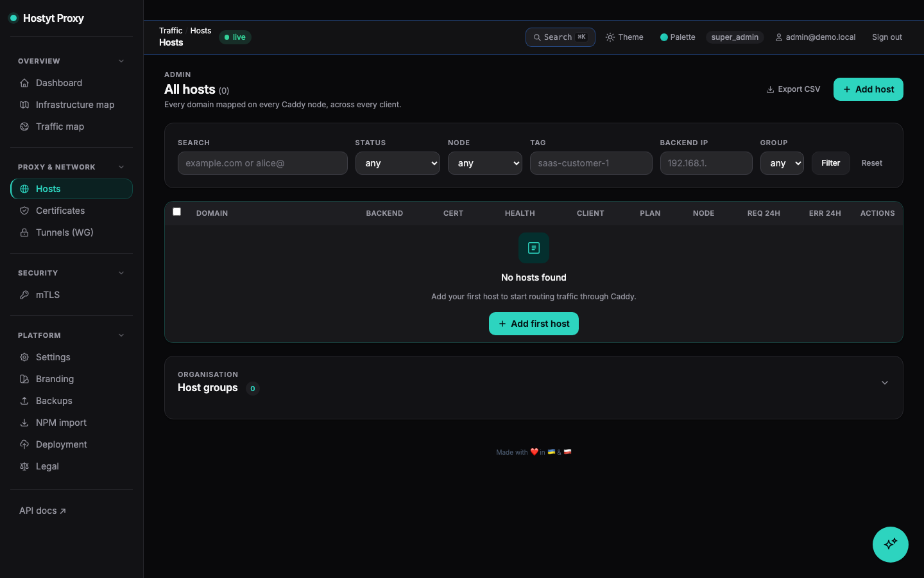Screen dimensions: 924x578
Task: Click the live status badge
Action: pos(235,37)
